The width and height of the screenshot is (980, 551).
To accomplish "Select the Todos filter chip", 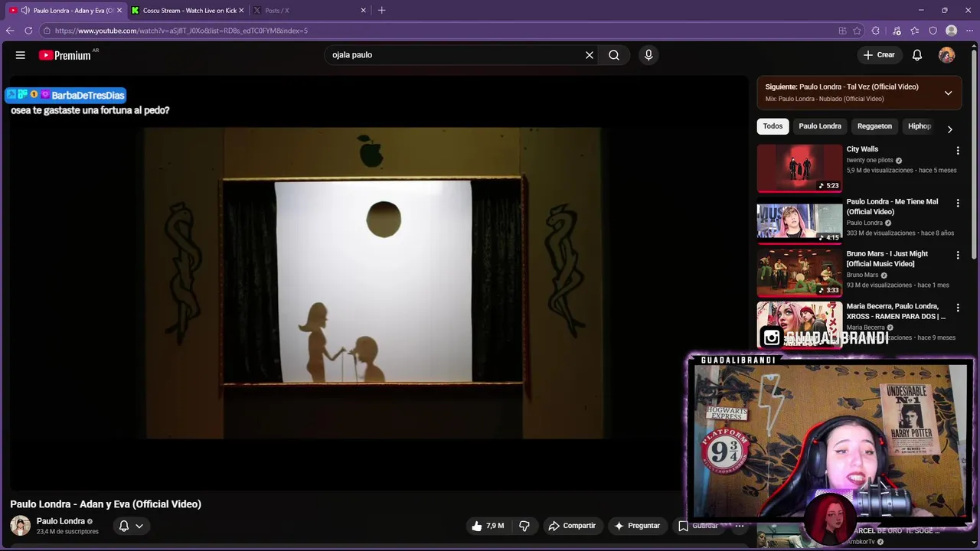I will [773, 126].
